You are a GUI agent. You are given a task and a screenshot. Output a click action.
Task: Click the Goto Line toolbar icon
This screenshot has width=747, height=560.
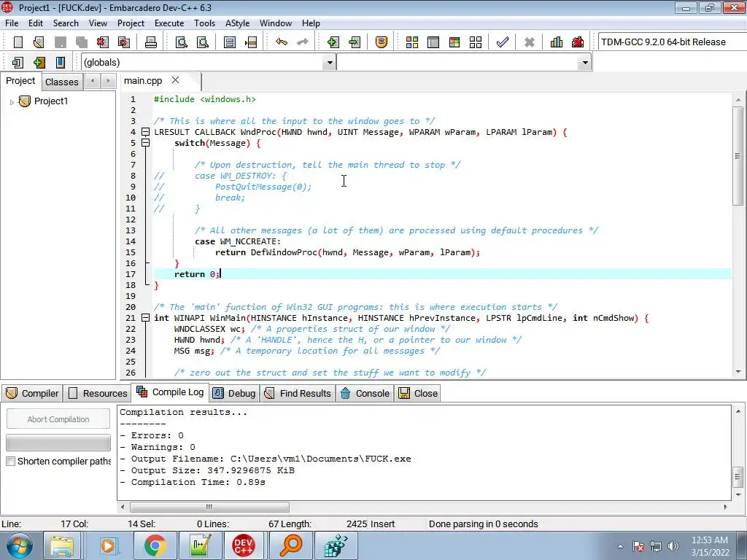[x=251, y=42]
